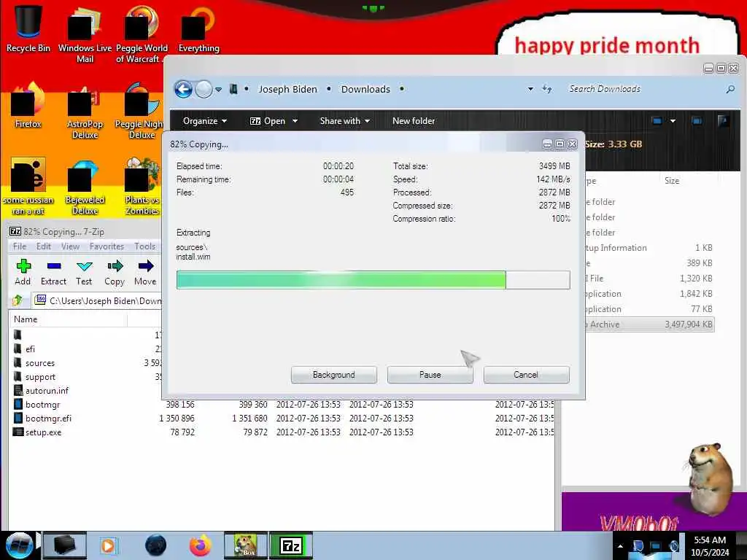The image size is (747, 560).
Task: Click the 7-Zip path address field
Action: point(98,300)
